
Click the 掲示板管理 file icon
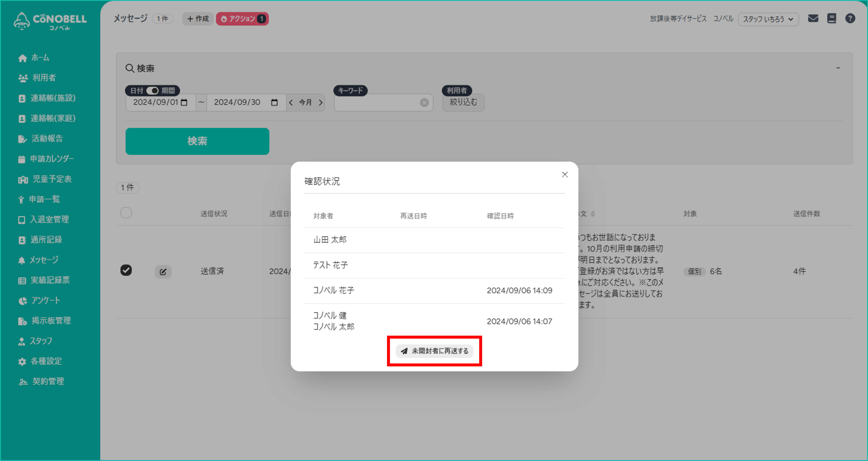tap(23, 321)
